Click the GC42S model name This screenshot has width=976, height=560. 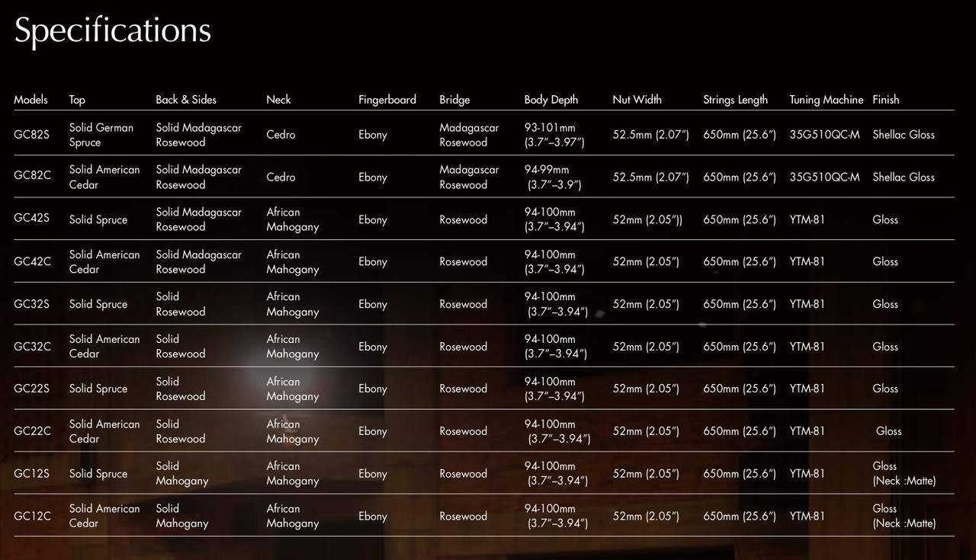click(31, 217)
